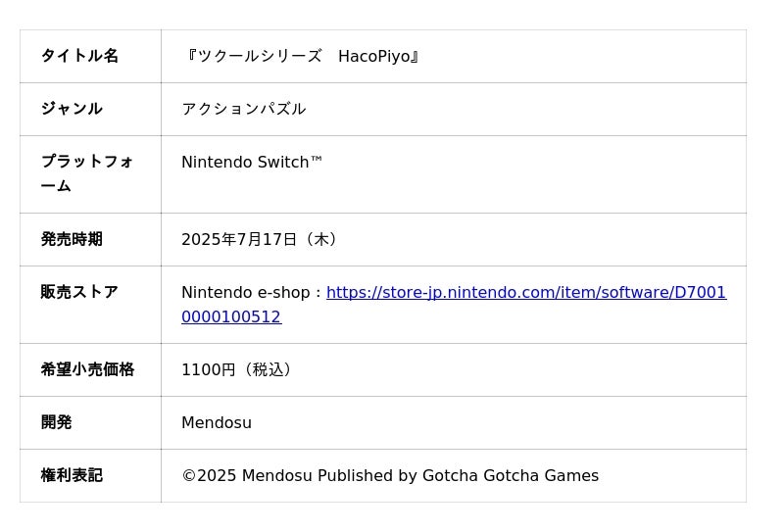
Task: Click the "ジャンル" row label
Action: 72,109
